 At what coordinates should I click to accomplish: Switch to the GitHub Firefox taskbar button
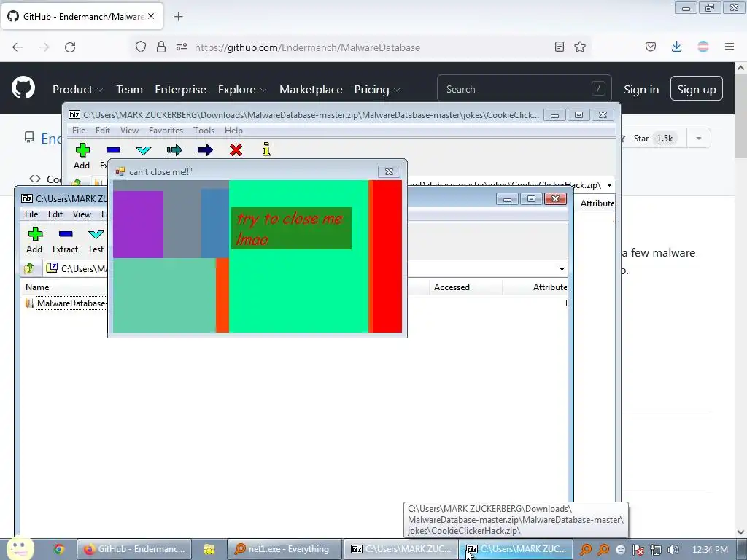pyautogui.click(x=135, y=549)
